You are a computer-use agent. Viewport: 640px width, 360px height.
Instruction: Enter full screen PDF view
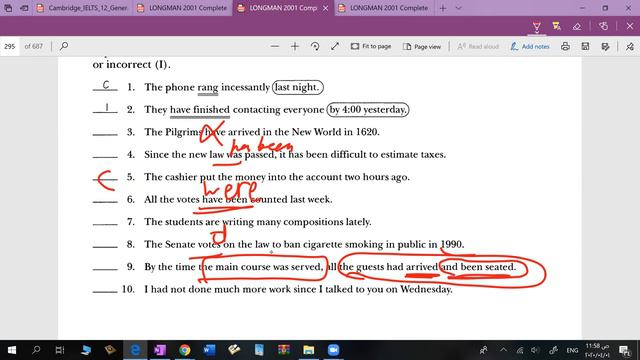tap(335, 47)
